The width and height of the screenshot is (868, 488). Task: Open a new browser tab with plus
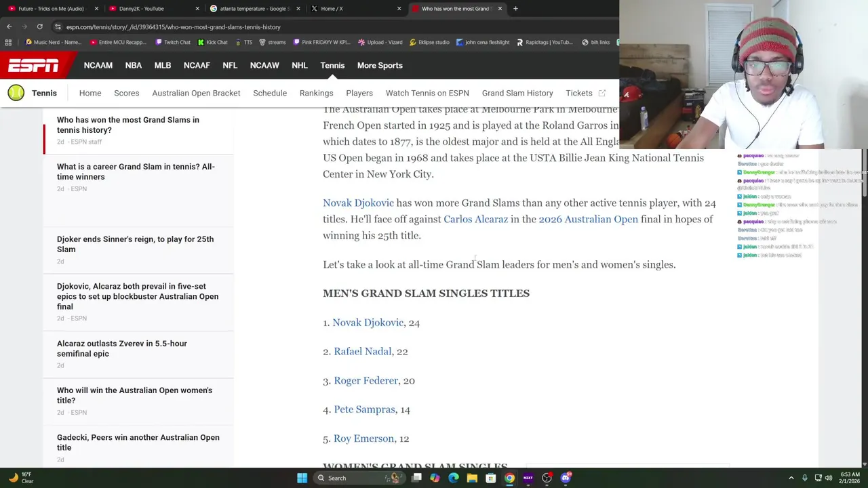pyautogui.click(x=515, y=9)
